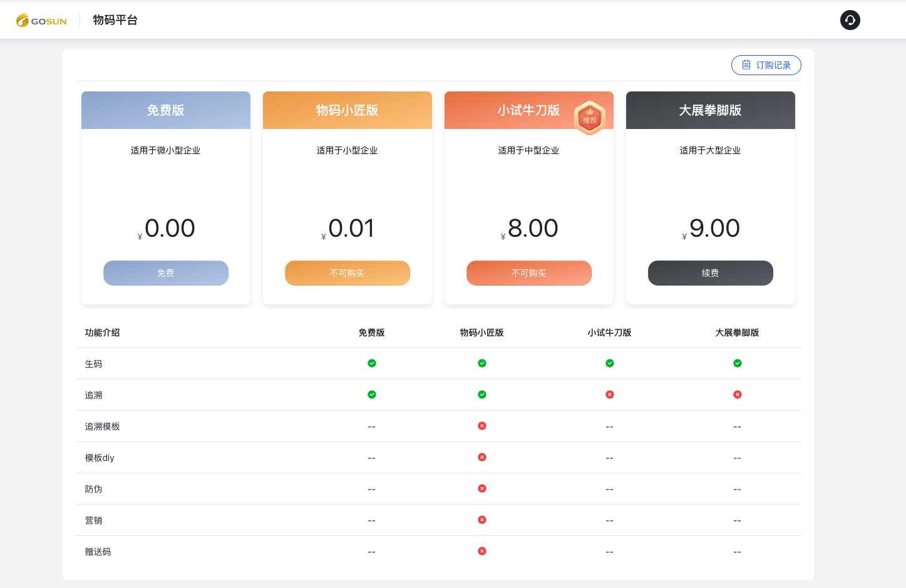Click the 生码 row label
The image size is (906, 588).
(x=94, y=364)
